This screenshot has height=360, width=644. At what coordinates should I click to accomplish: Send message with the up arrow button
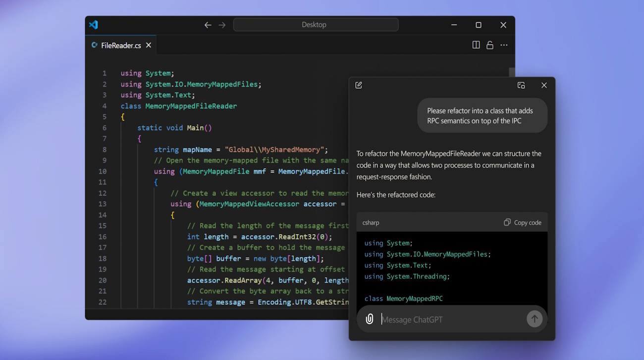point(535,319)
